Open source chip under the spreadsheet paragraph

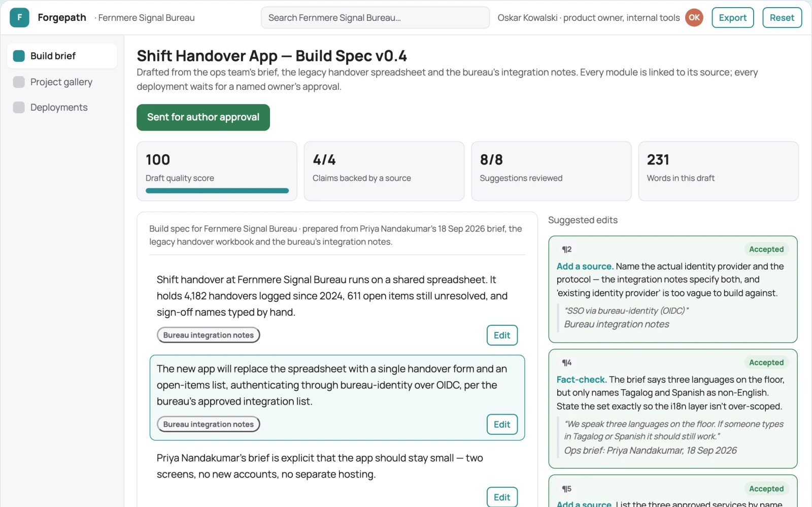click(208, 335)
